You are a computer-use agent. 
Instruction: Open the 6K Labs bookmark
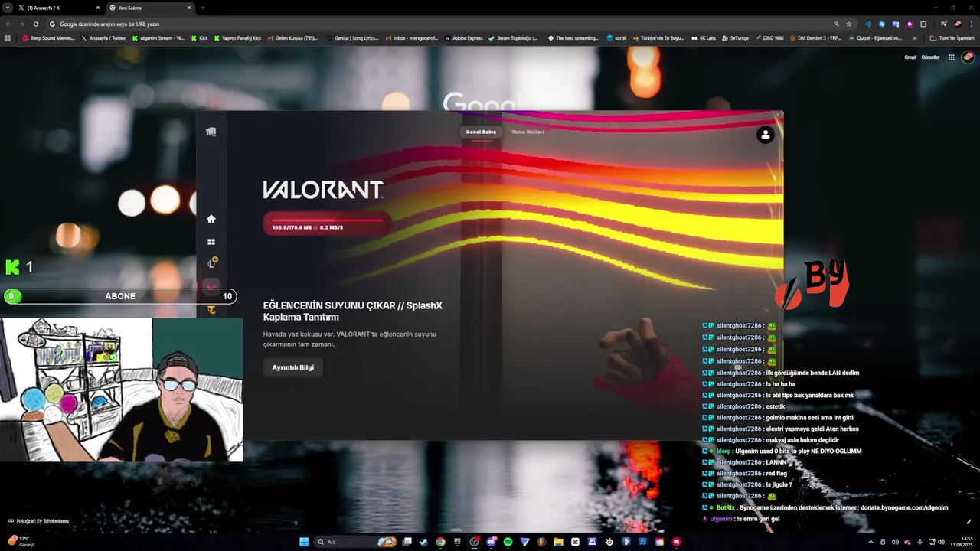pos(703,37)
